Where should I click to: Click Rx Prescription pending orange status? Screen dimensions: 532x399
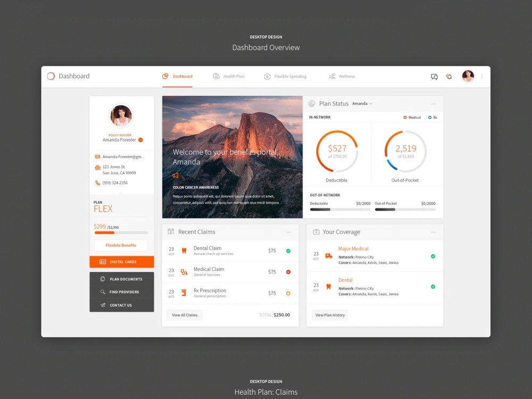tap(288, 294)
